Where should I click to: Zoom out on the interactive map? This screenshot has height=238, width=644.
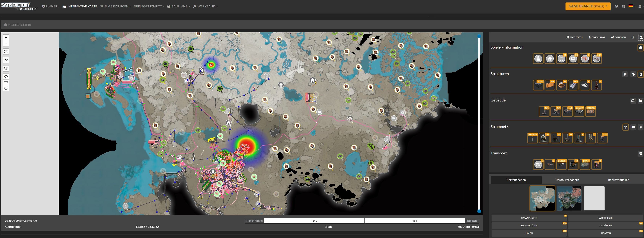(x=6, y=43)
